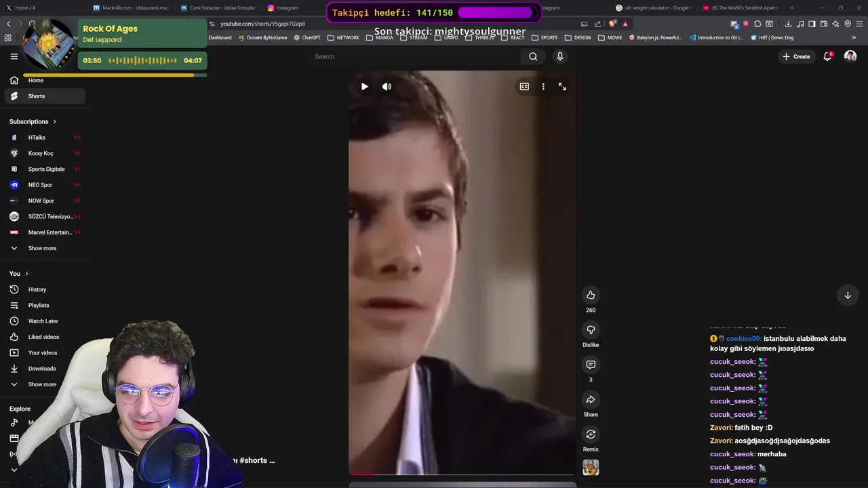Open the YouTube guide hamburger menu

click(x=14, y=56)
